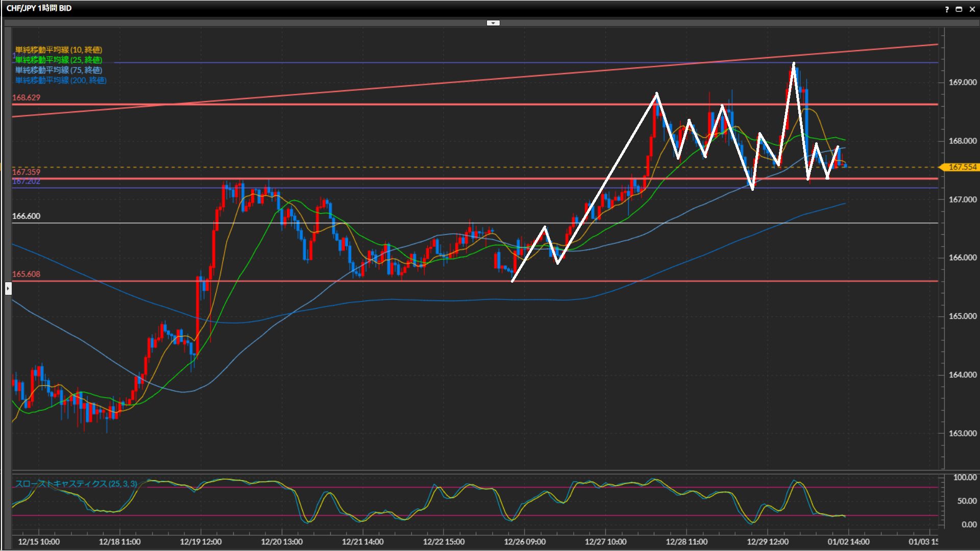Click the 12/26 09:00 time axis label
The width and height of the screenshot is (980, 551).
(525, 542)
